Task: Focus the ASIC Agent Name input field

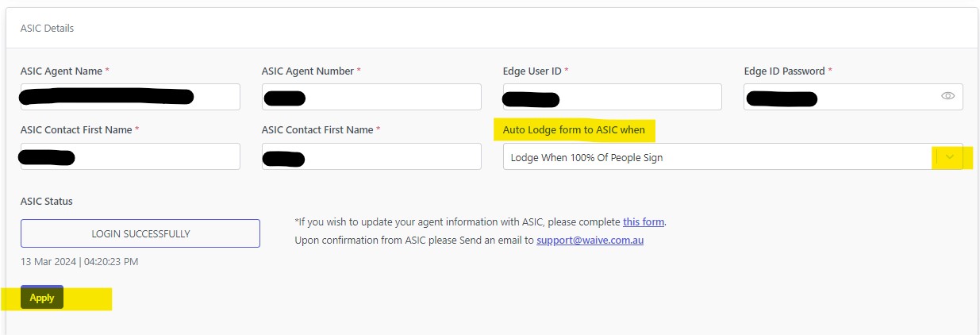Action: (130, 97)
